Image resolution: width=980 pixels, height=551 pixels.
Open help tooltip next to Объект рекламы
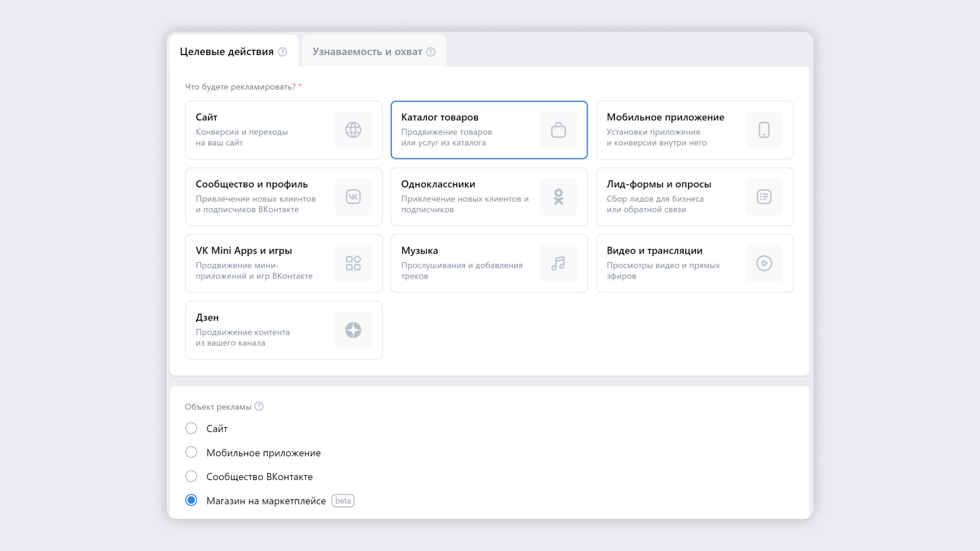(259, 406)
